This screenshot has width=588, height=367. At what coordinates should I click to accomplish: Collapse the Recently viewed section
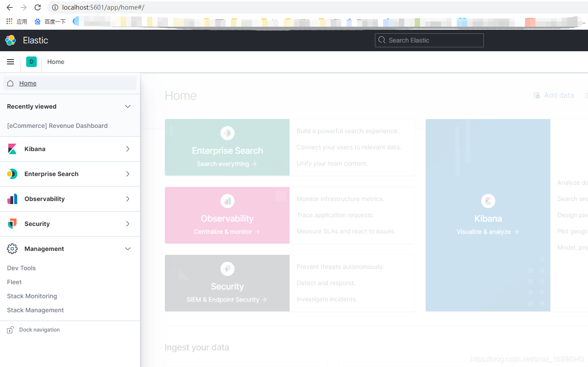[128, 106]
